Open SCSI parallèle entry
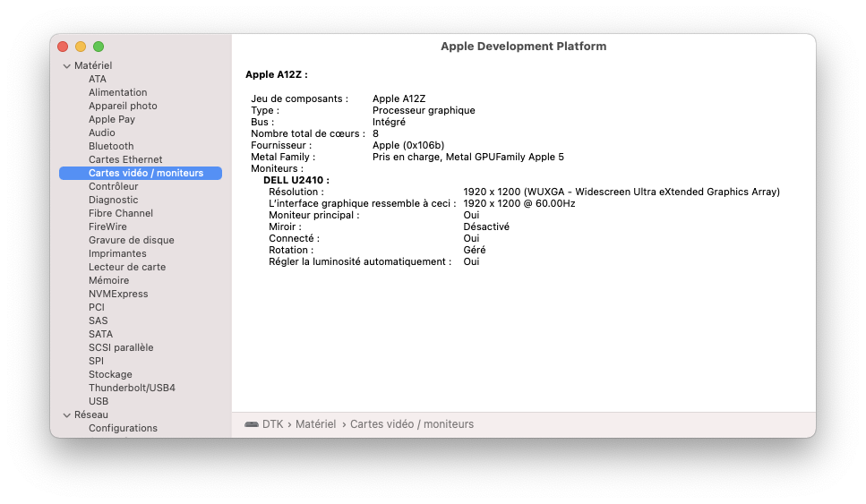Image resolution: width=866 pixels, height=504 pixels. point(121,347)
